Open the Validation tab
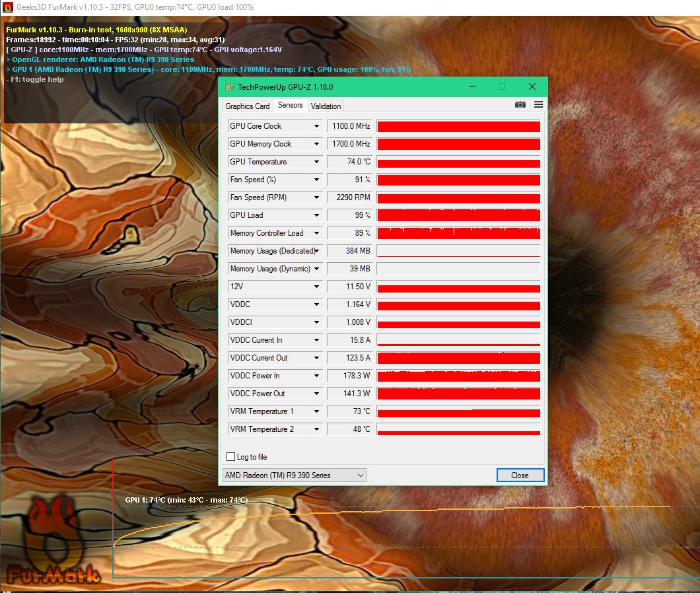Image resolution: width=700 pixels, height=593 pixels. pos(326,106)
